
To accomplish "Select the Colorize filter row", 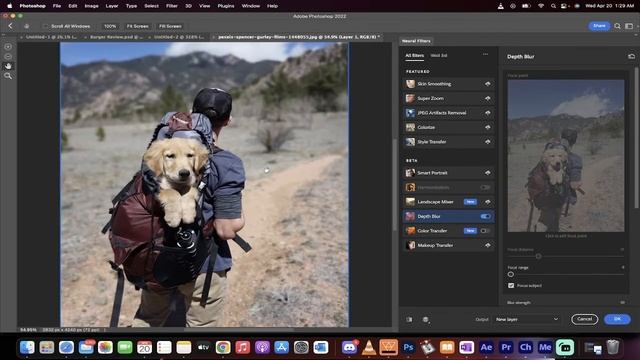I will [448, 127].
